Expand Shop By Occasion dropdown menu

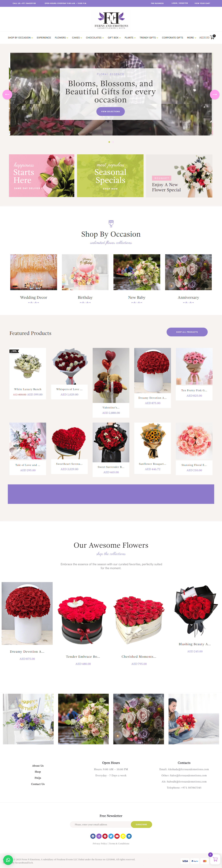click(20, 38)
